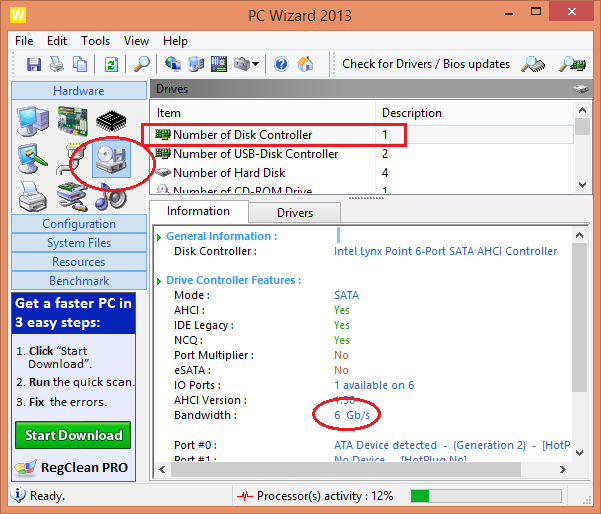Viewport: 601px width, 514px height.
Task: Click the Description column header
Action: click(x=474, y=113)
